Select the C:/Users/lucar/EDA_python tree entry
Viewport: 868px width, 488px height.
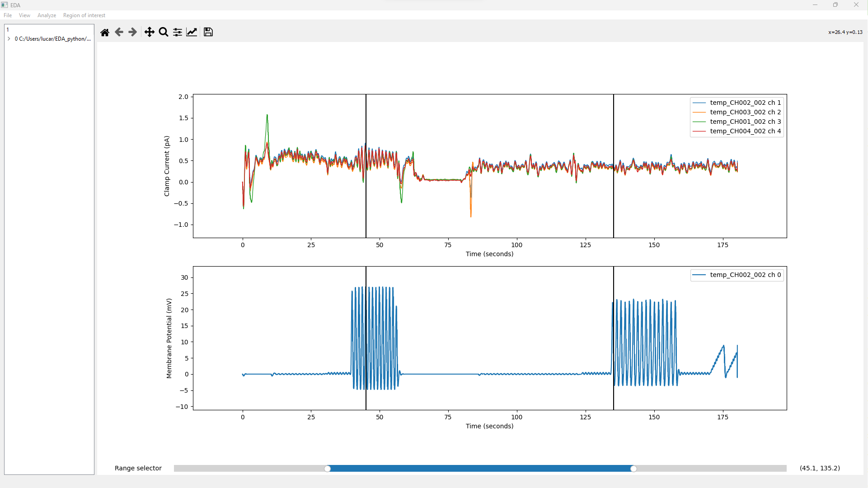(x=52, y=39)
